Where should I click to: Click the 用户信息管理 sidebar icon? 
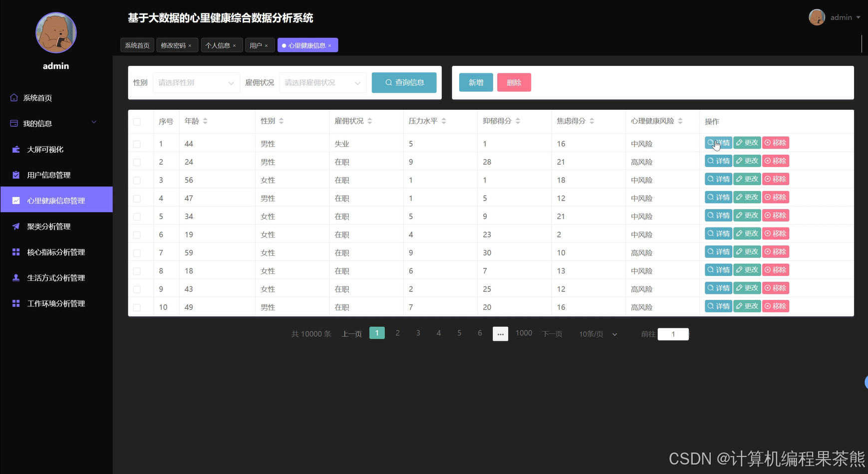(15, 175)
